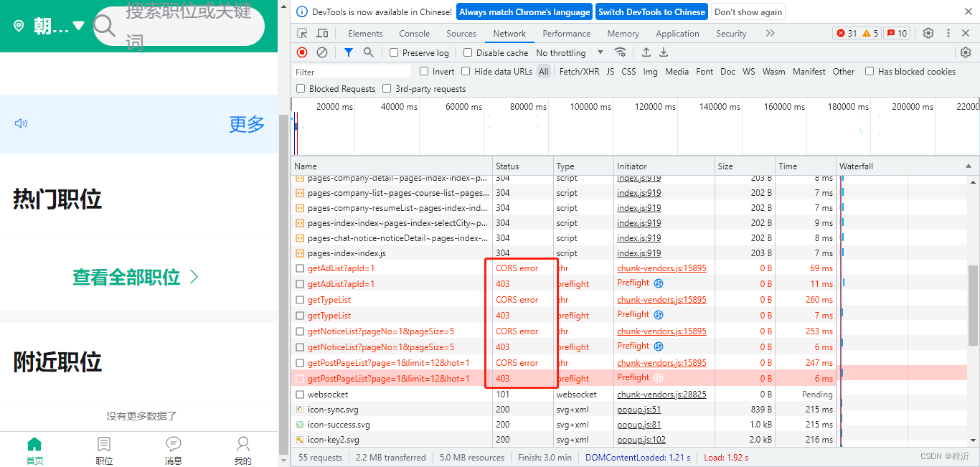
Task: Sort by the Waterfall column arrow
Action: 969,166
